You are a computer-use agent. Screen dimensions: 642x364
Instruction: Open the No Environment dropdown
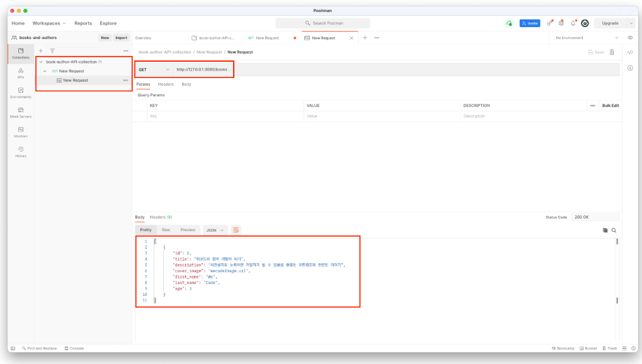pos(587,38)
